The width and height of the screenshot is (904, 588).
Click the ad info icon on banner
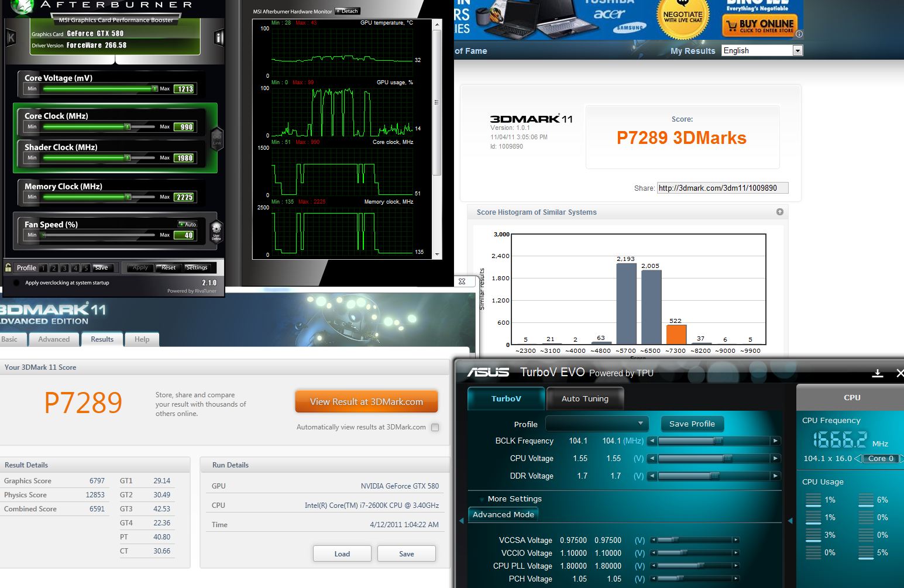[x=799, y=35]
